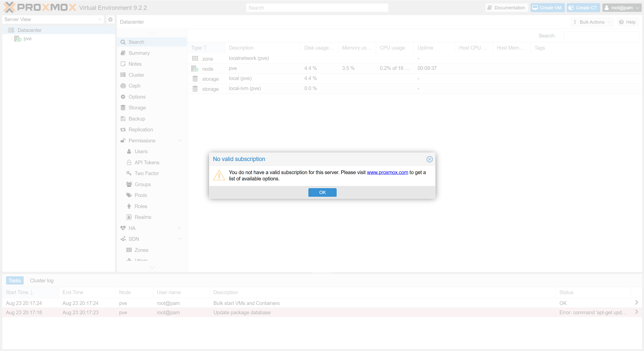Viewport: 644px width, 351px height.
Task: Open the root@pam user menu
Action: coord(622,8)
